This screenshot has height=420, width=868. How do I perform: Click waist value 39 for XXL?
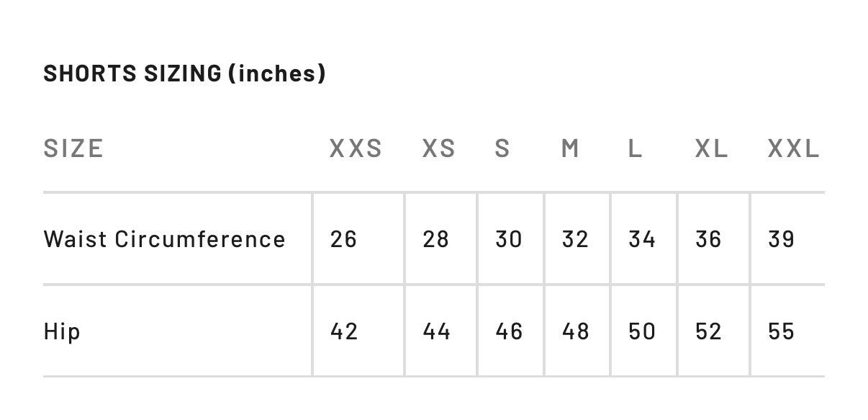tap(781, 238)
